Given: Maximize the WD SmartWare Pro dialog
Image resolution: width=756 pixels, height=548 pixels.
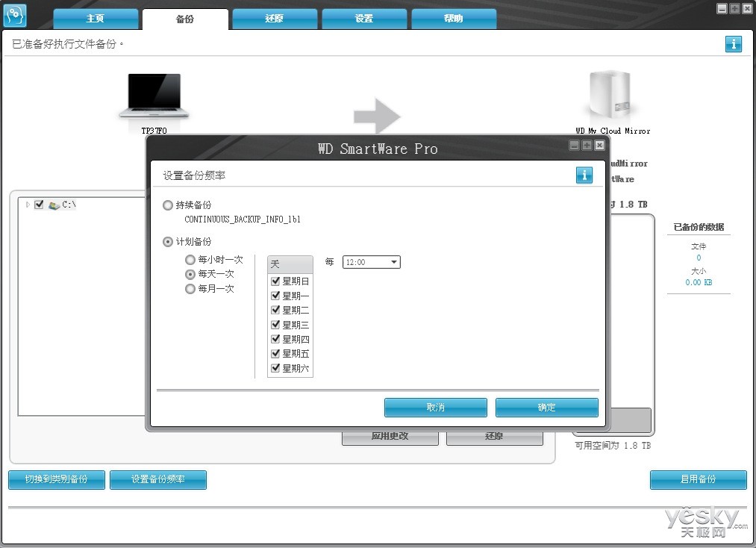Looking at the screenshot, I should pos(587,145).
